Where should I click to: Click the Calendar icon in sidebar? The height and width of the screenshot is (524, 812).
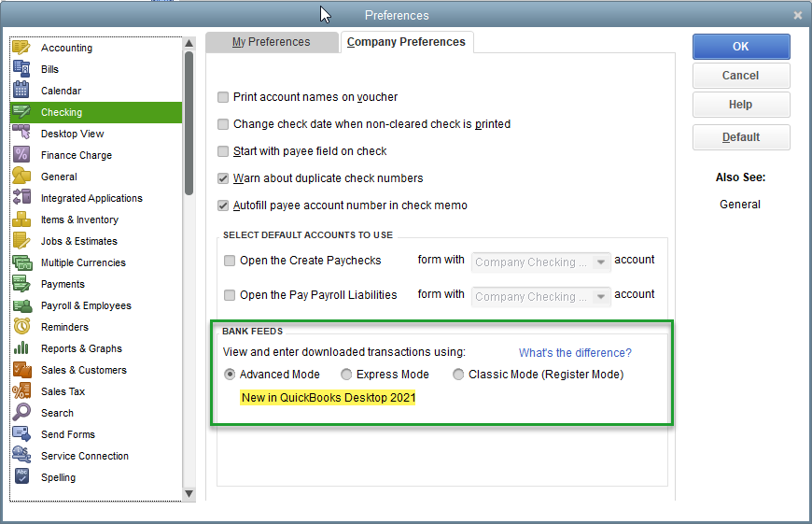pyautogui.click(x=21, y=91)
